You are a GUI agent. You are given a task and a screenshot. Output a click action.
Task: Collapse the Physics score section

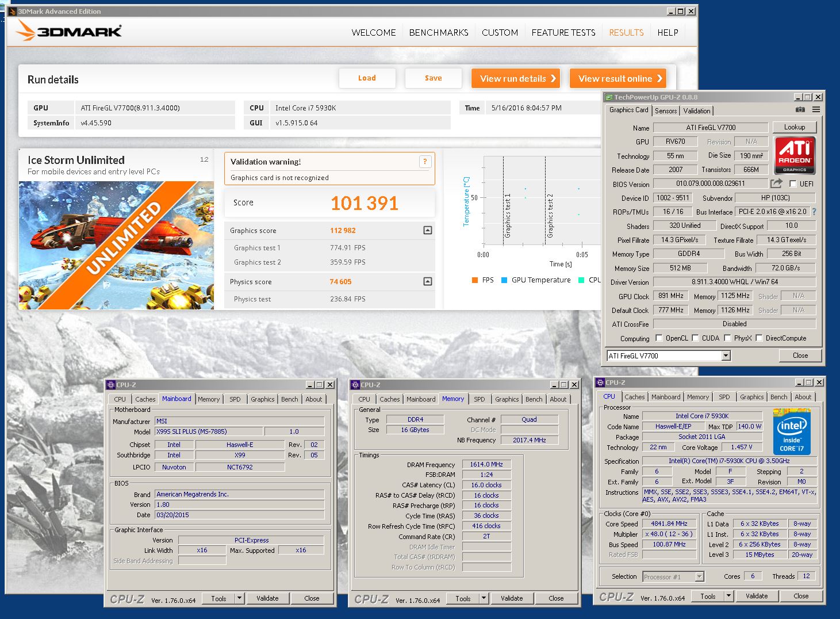[x=427, y=281]
